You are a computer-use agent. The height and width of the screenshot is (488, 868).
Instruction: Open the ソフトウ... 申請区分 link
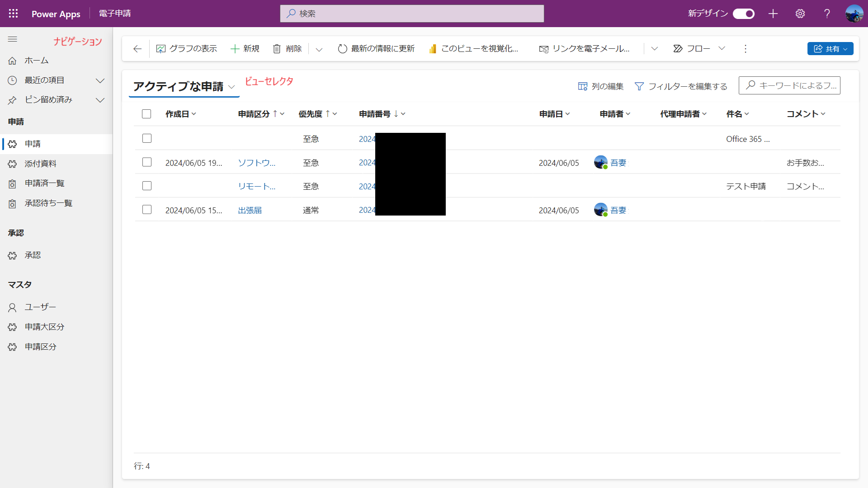(x=257, y=163)
